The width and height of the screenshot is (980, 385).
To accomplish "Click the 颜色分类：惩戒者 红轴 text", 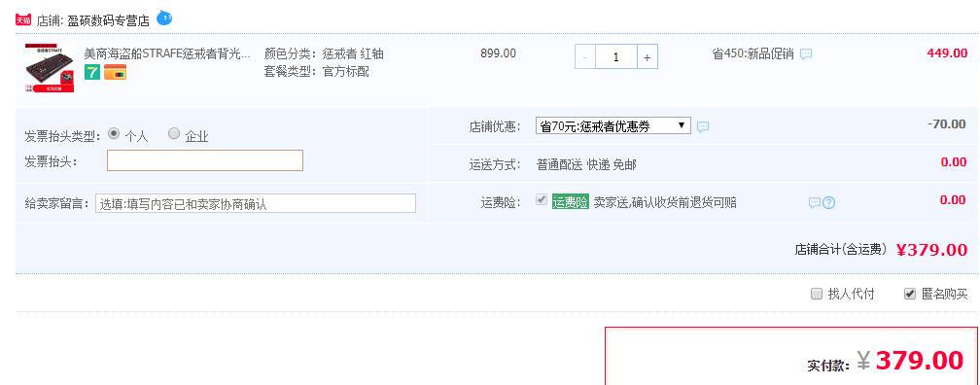I will coord(324,53).
